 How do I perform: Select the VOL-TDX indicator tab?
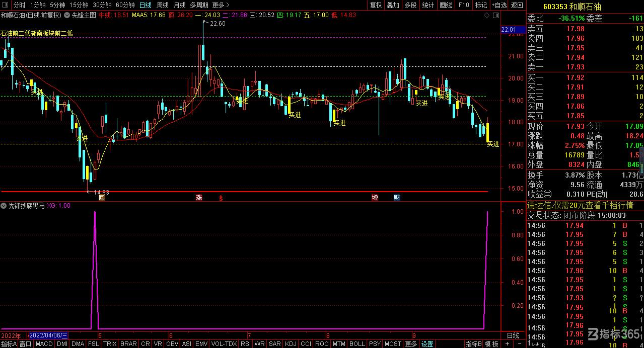coord(225,344)
